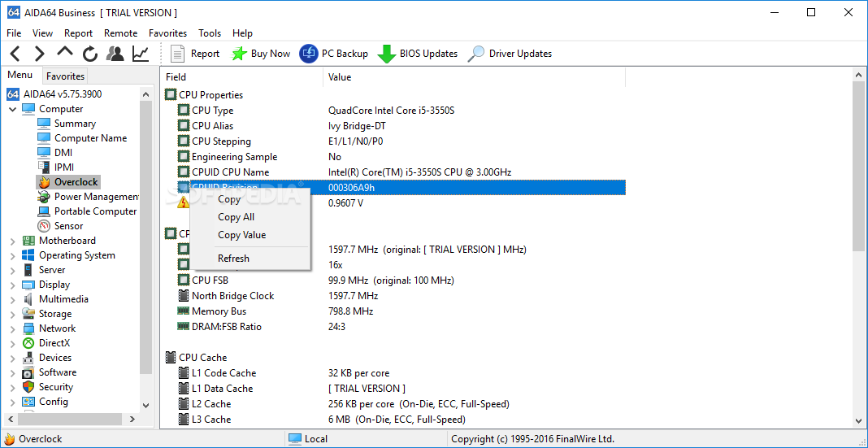Switch to the Menu tab
The height and width of the screenshot is (448, 868).
pyautogui.click(x=20, y=76)
